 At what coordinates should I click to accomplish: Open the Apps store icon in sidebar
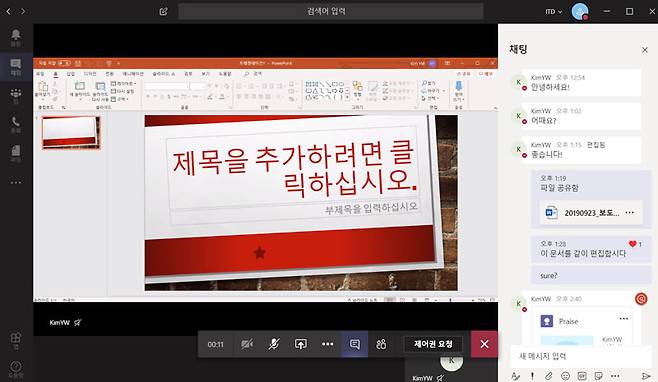tap(16, 340)
